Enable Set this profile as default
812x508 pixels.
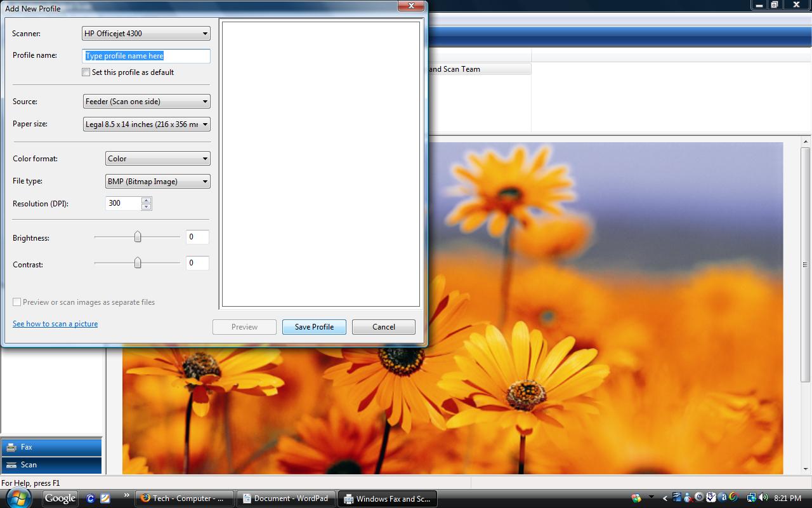[86, 72]
